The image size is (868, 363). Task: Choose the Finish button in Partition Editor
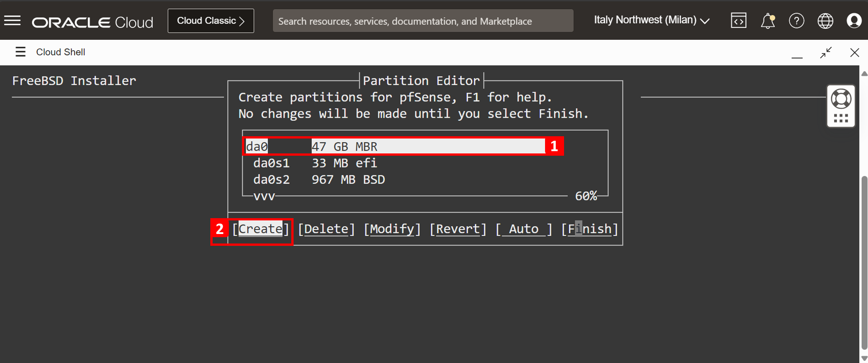589,229
